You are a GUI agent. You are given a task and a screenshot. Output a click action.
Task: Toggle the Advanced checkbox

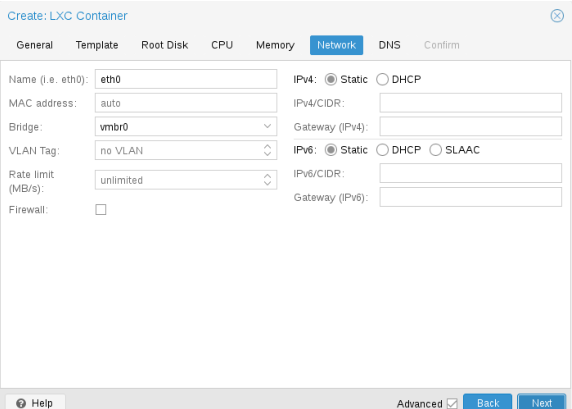[x=452, y=404]
